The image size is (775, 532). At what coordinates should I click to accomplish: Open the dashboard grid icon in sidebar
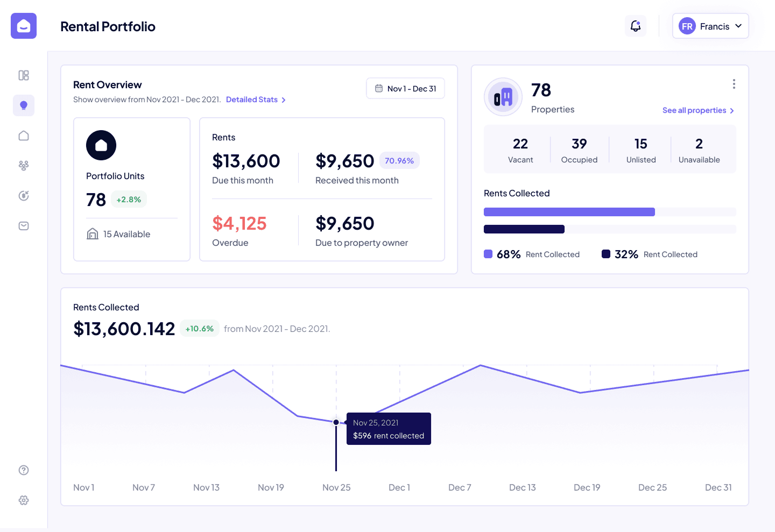[24, 75]
